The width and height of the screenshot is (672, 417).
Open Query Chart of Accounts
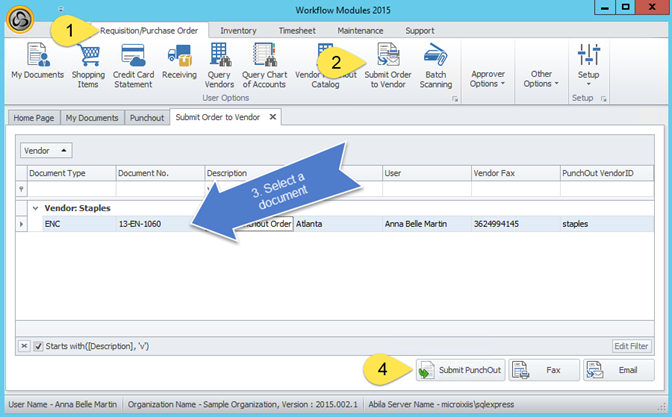pos(264,62)
